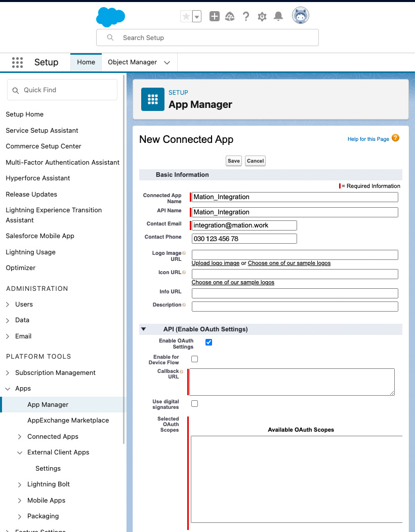Click the App Manager header icon
415x532 pixels.
pyautogui.click(x=153, y=99)
